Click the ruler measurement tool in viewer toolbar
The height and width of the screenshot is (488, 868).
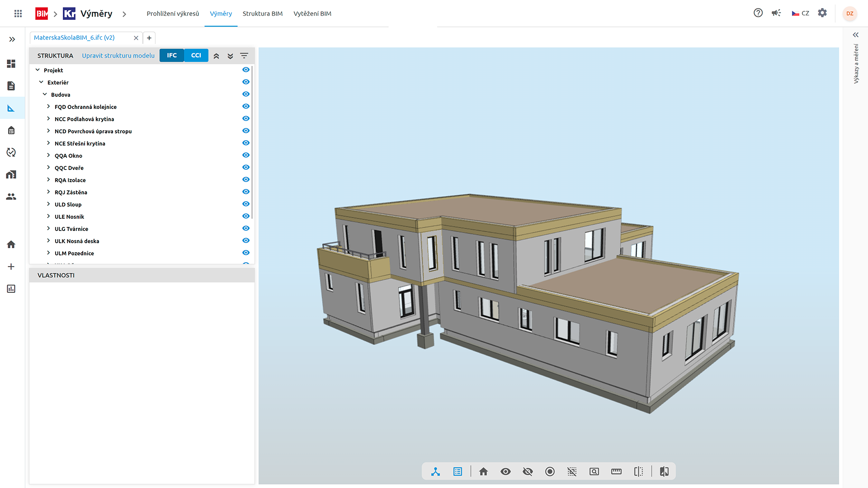616,472
